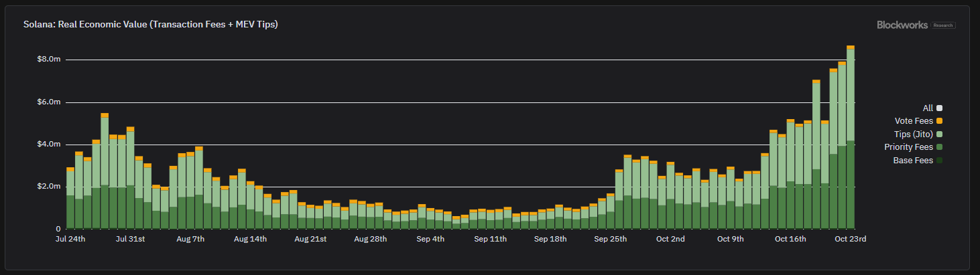This screenshot has height=275, width=980.
Task: Click the $4.0m y-axis label
Action: coord(49,145)
